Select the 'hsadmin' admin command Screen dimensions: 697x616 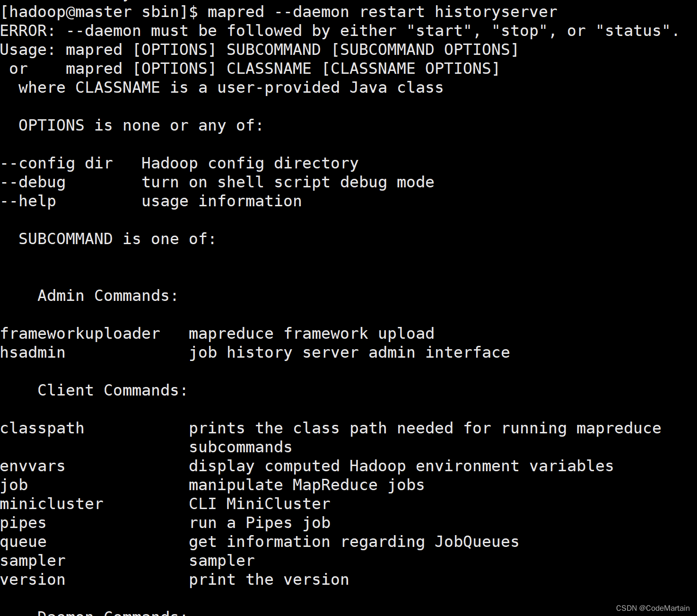pyautogui.click(x=33, y=352)
